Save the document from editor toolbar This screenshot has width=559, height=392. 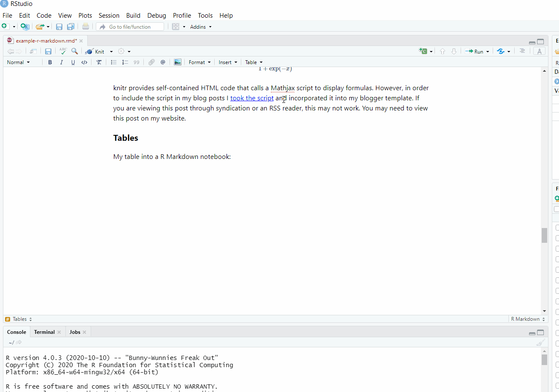pyautogui.click(x=48, y=51)
